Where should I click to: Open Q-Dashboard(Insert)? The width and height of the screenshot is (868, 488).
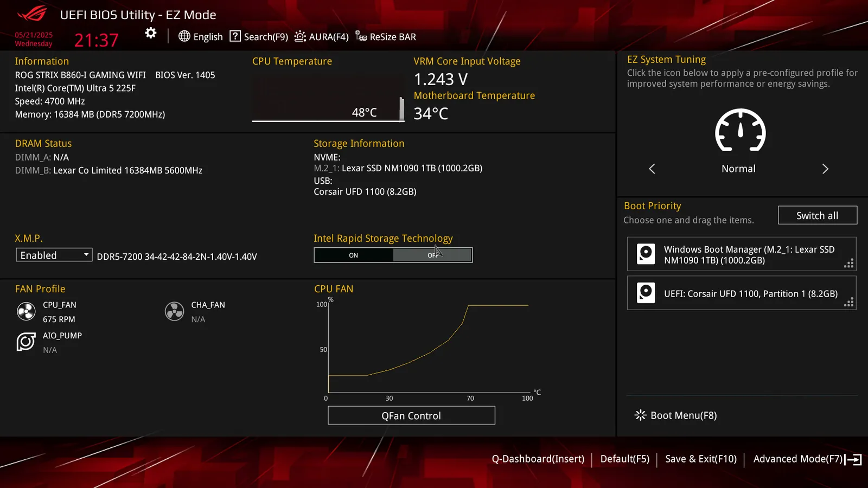click(x=538, y=459)
